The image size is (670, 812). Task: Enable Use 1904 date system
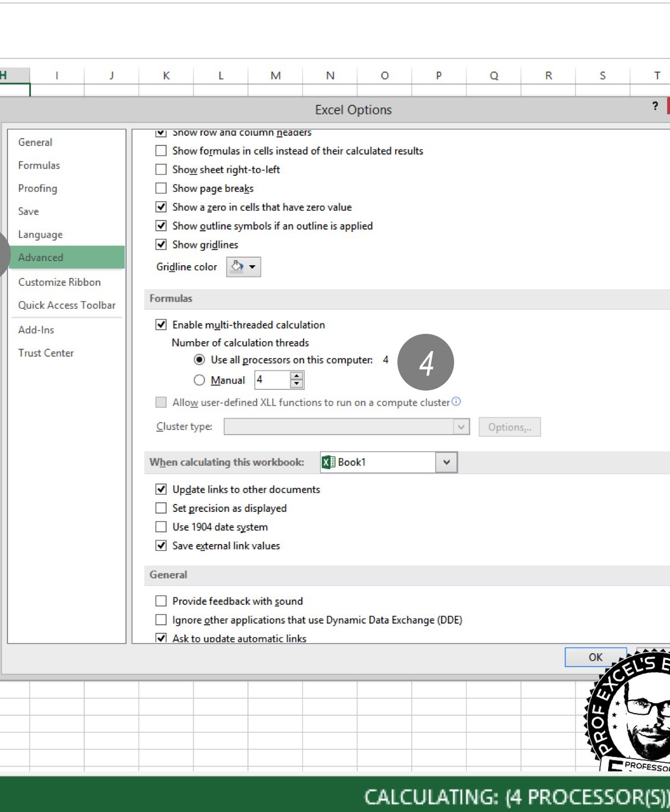(160, 526)
